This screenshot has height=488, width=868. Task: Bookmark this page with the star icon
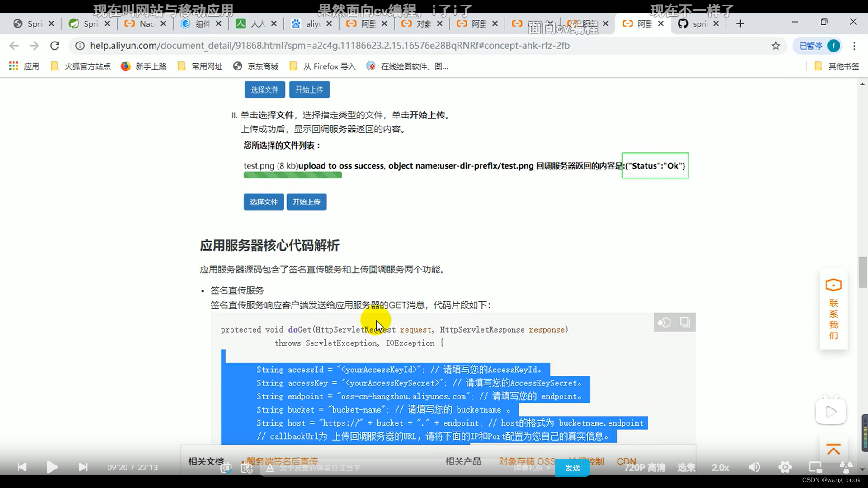[x=776, y=46]
